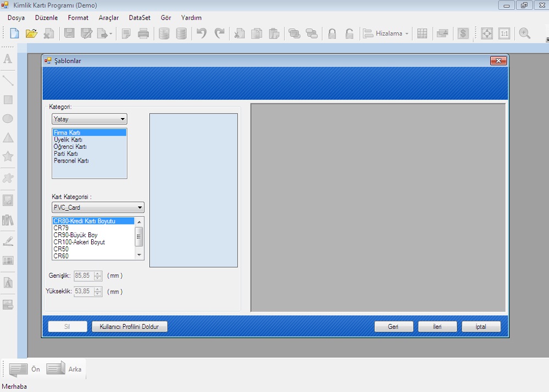
Task: Click scroll up arrow in card size list
Action: point(139,222)
